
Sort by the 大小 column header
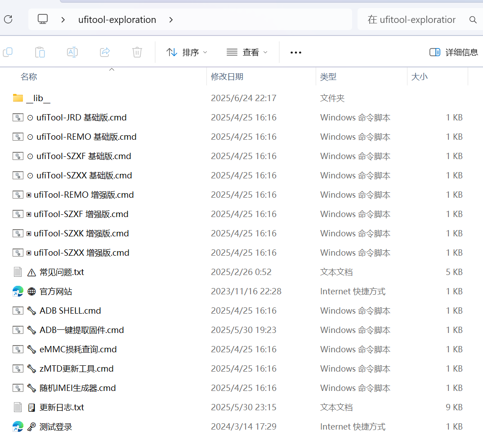point(420,77)
